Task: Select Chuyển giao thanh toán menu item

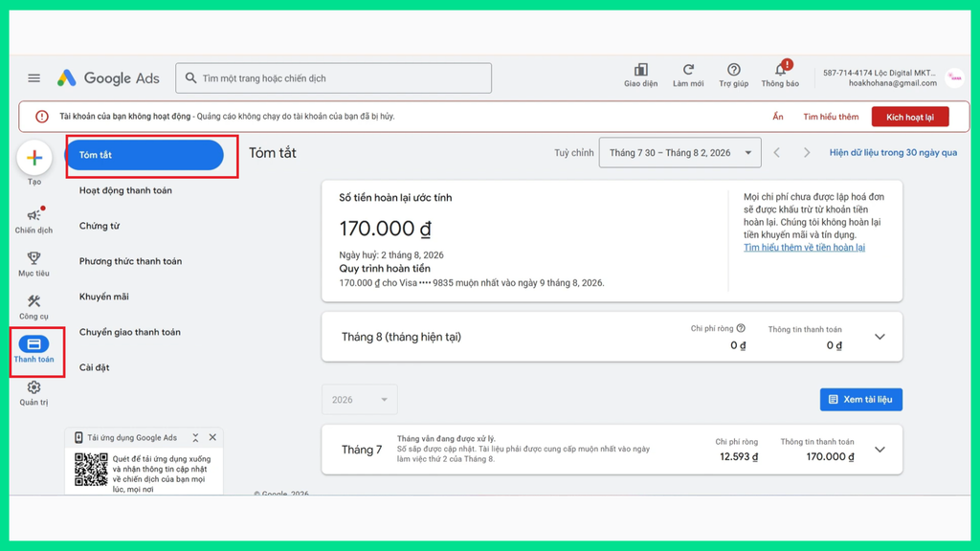Action: click(130, 332)
